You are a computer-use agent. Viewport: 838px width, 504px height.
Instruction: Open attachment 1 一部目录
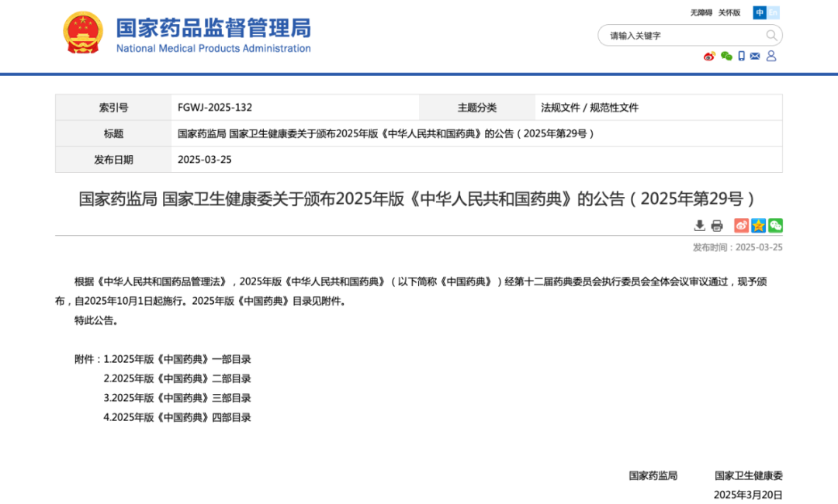(x=178, y=359)
